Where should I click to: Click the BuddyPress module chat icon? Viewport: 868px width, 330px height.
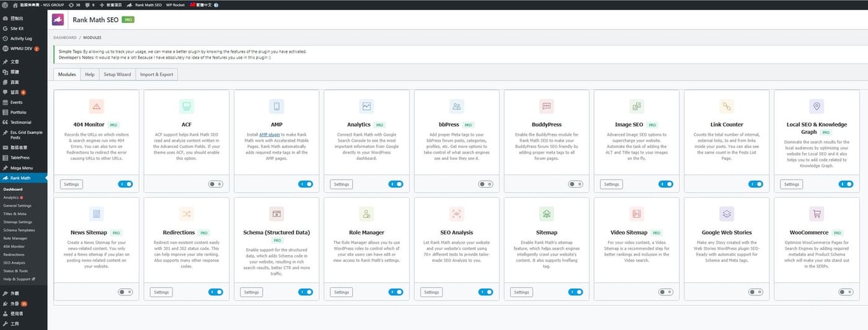pos(546,106)
